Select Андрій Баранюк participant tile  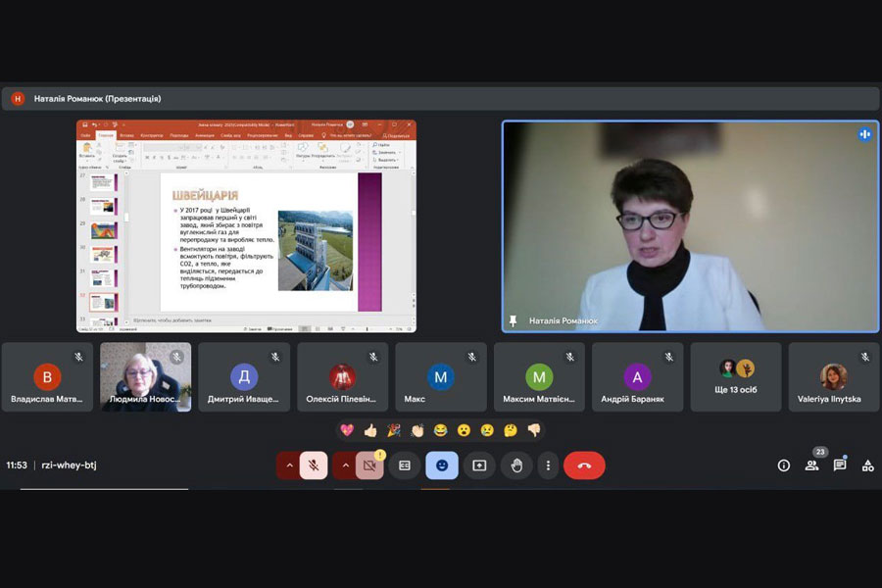coord(637,377)
